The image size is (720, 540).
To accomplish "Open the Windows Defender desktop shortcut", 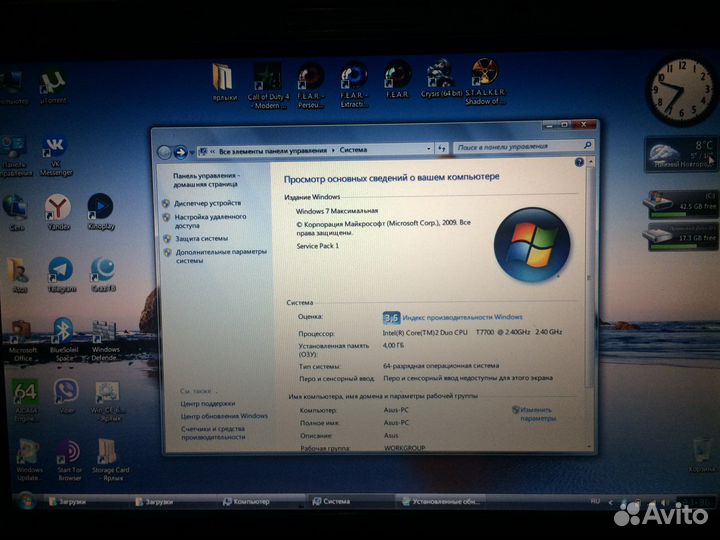I will (x=105, y=341).
